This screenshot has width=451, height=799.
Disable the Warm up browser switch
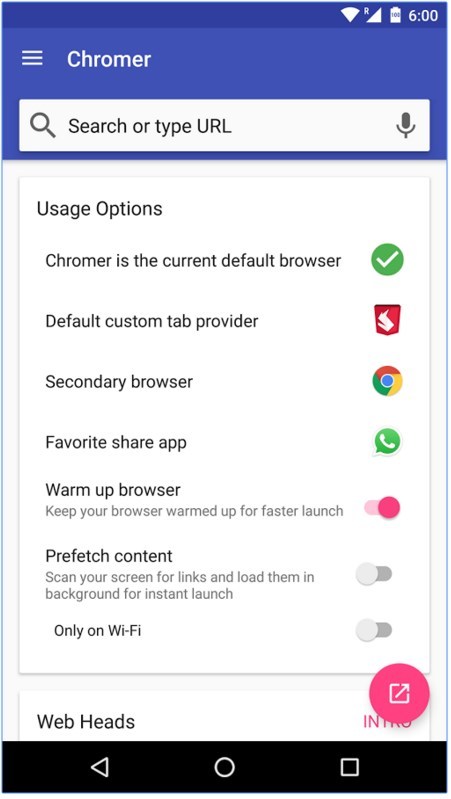[x=382, y=508]
